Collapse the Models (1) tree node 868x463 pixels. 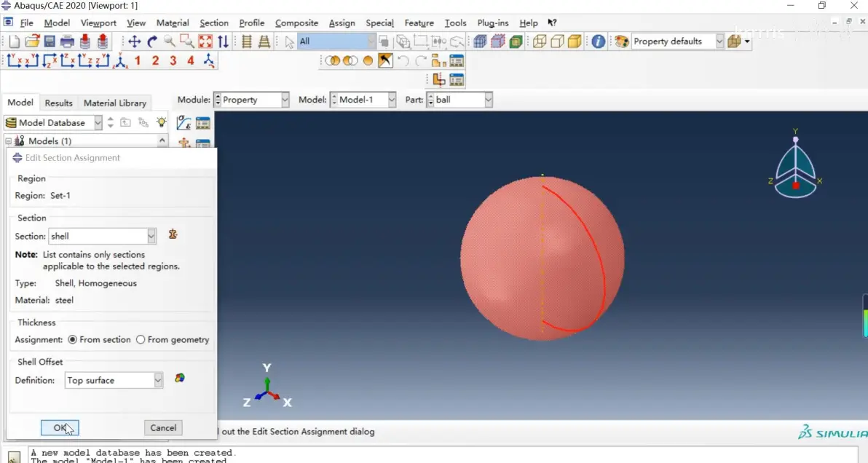point(9,141)
